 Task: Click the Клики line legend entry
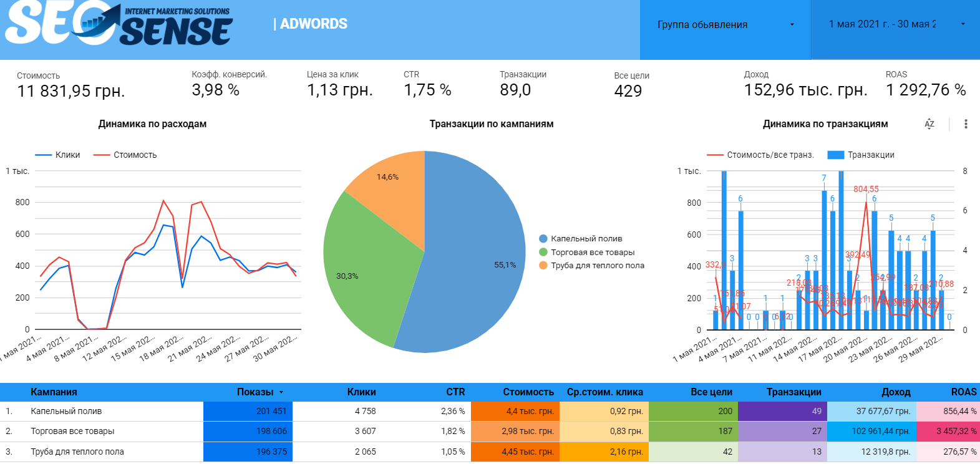[x=58, y=155]
